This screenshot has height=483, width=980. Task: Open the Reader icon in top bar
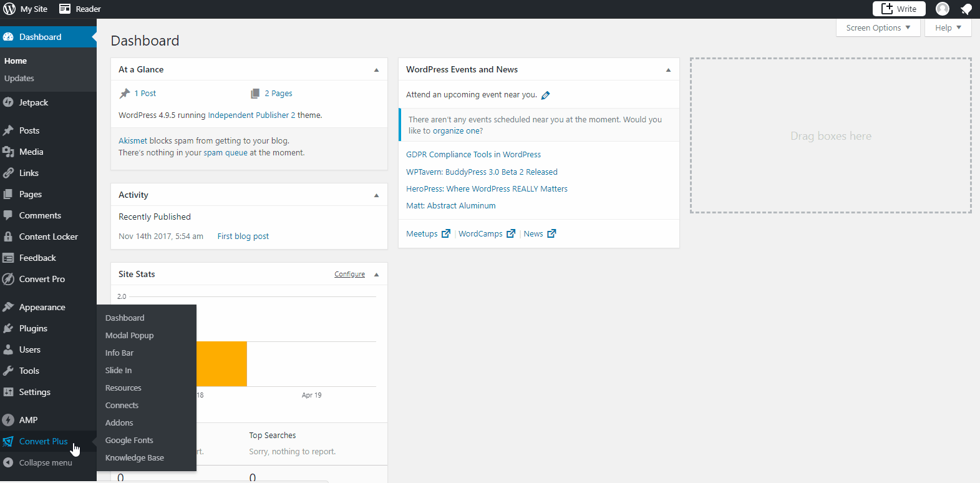pyautogui.click(x=65, y=9)
